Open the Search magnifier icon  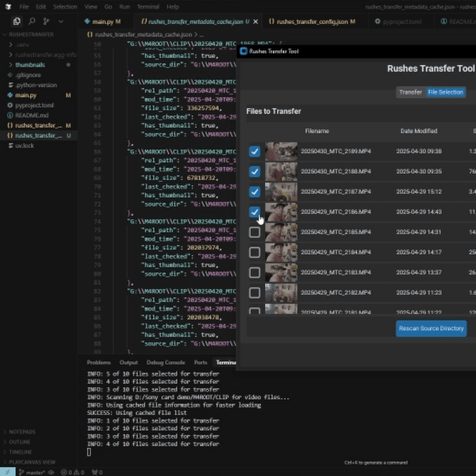[x=32, y=22]
